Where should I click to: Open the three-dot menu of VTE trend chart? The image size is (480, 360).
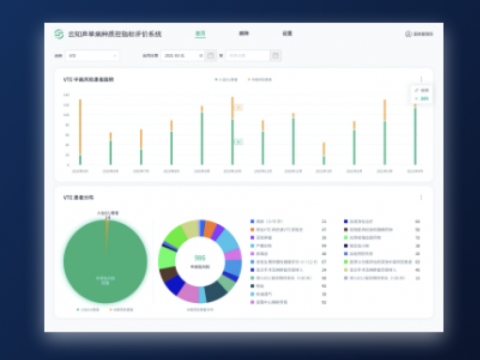click(x=421, y=79)
